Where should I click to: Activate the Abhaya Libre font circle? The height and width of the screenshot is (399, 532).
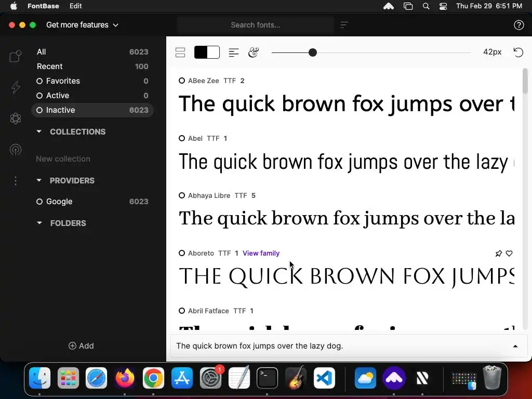pos(182,195)
